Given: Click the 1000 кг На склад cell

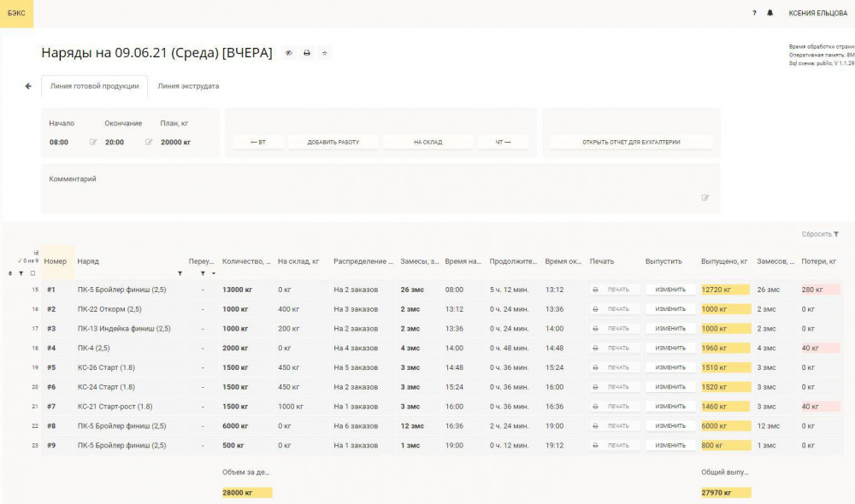Looking at the screenshot, I should 291,407.
